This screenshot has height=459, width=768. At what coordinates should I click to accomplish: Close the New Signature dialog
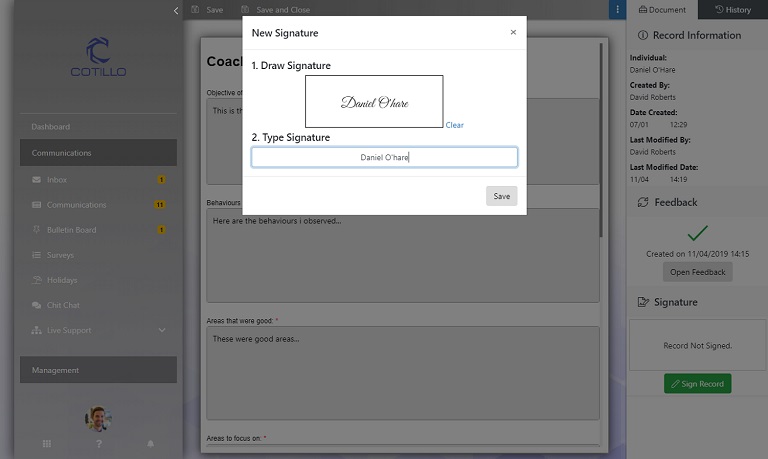513,32
